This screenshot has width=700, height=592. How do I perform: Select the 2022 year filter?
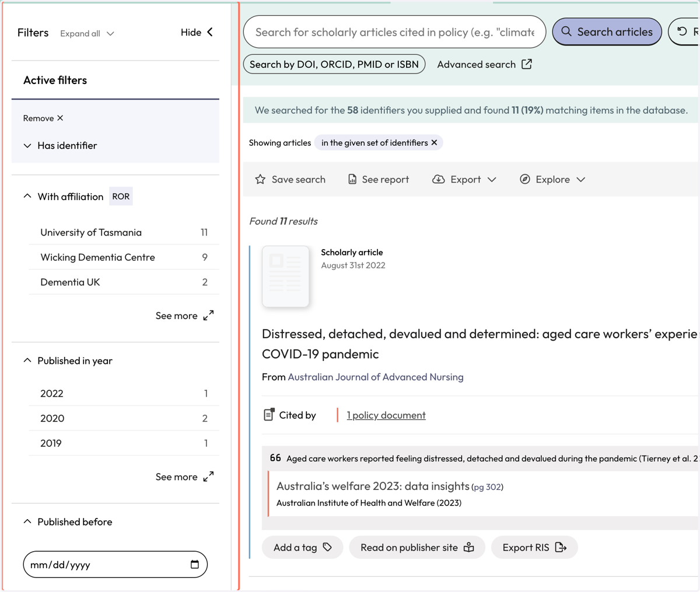click(124, 393)
